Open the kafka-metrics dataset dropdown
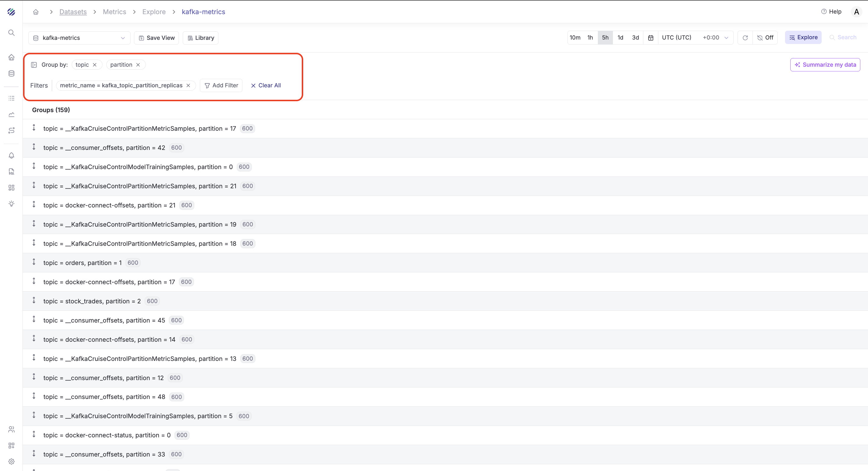Viewport: 868px width, 471px height. [79, 38]
